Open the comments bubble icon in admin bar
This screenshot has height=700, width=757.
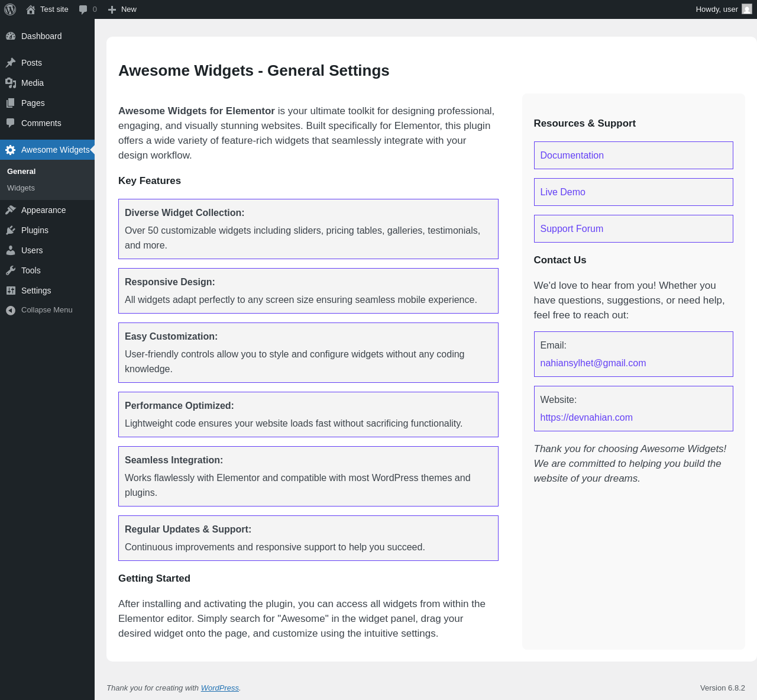click(x=83, y=9)
